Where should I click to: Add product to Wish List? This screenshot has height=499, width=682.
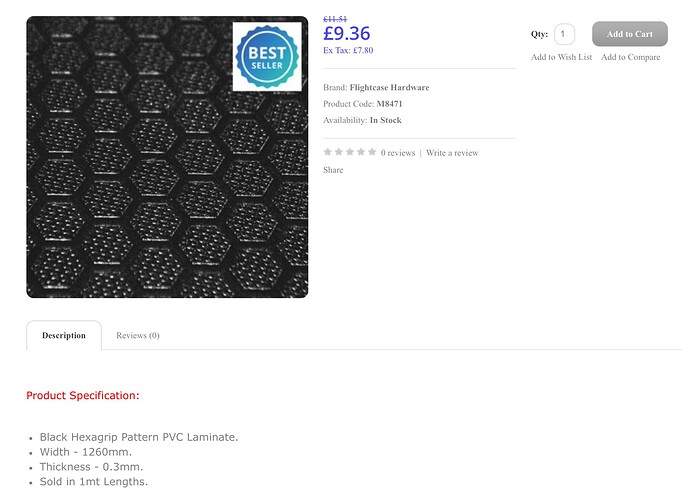click(x=561, y=57)
